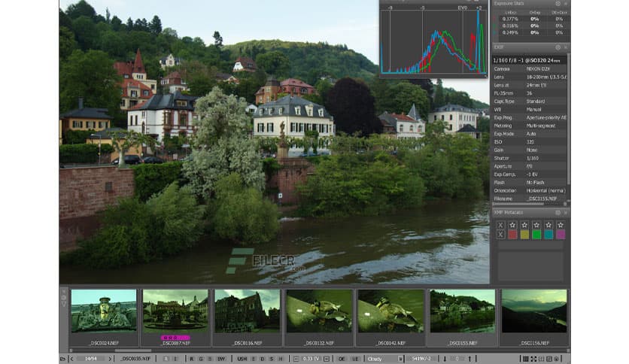
Task: Increase exposure with the plus button
Action: click(326, 359)
